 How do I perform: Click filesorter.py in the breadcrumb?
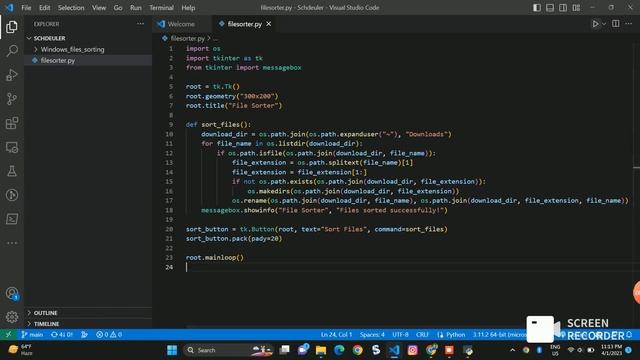coord(187,38)
